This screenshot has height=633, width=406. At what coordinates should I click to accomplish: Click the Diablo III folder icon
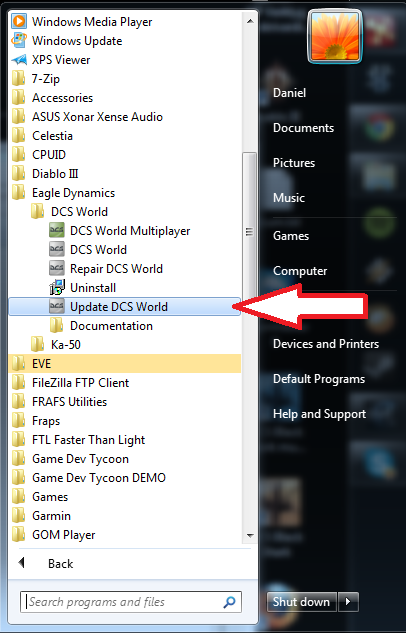click(19, 173)
